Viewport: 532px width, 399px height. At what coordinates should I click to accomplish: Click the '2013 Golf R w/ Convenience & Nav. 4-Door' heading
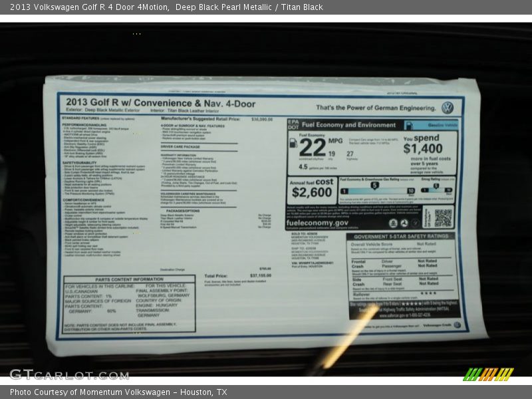161,103
